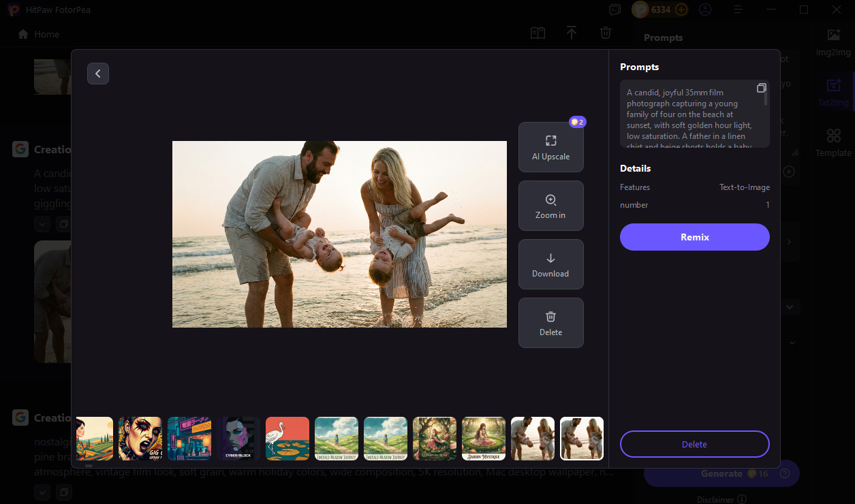This screenshot has height=504, width=855.
Task: Select the flamingo thumbnail in the filmstrip
Action: click(x=287, y=439)
